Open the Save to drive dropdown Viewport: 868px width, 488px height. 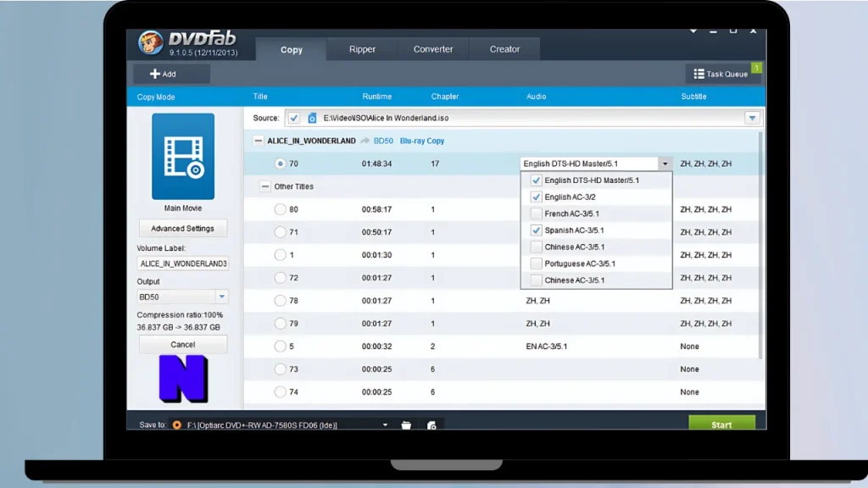386,425
